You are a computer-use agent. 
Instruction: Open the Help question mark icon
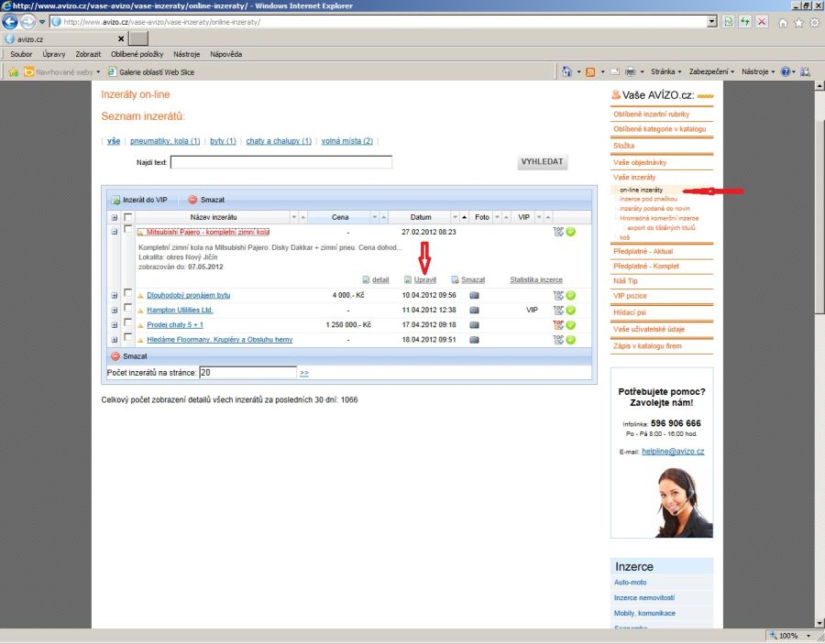tap(786, 72)
